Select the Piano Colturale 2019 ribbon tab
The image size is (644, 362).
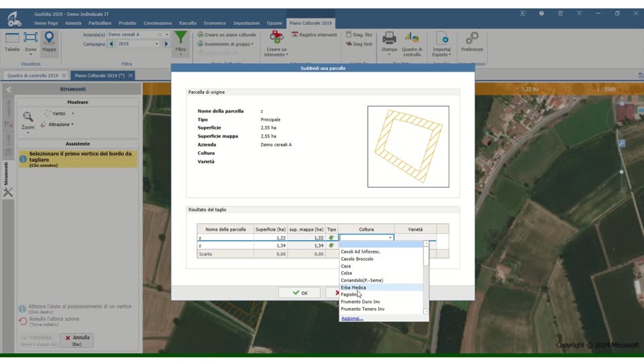(311, 23)
